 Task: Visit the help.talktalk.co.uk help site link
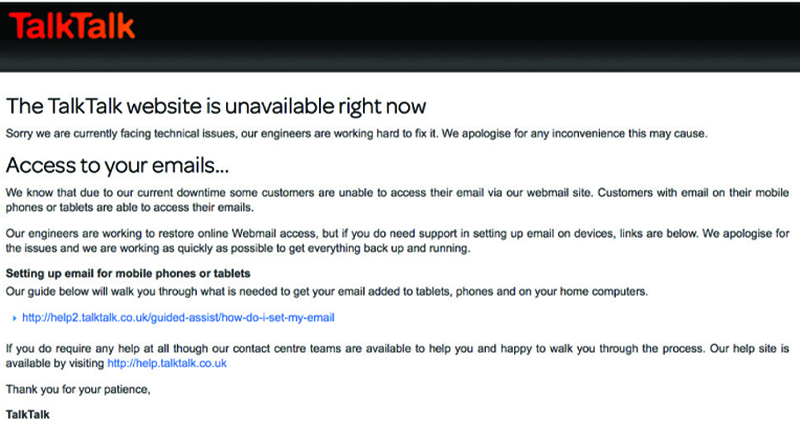click(167, 364)
